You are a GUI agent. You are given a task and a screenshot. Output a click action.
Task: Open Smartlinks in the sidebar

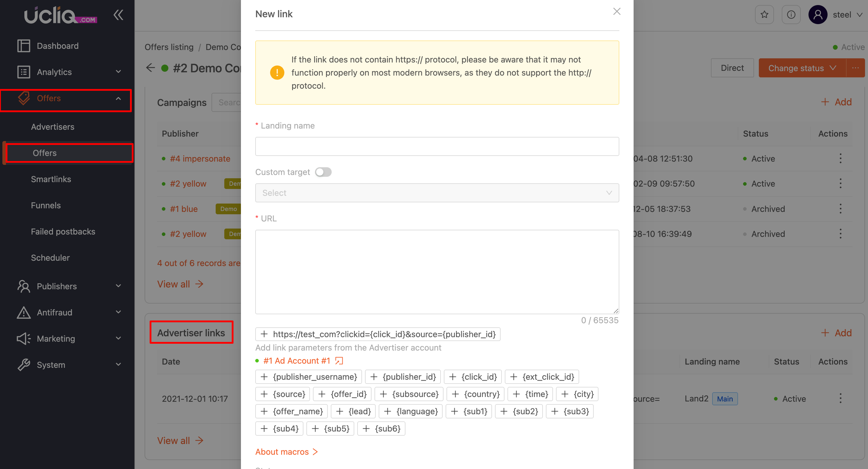click(x=51, y=179)
